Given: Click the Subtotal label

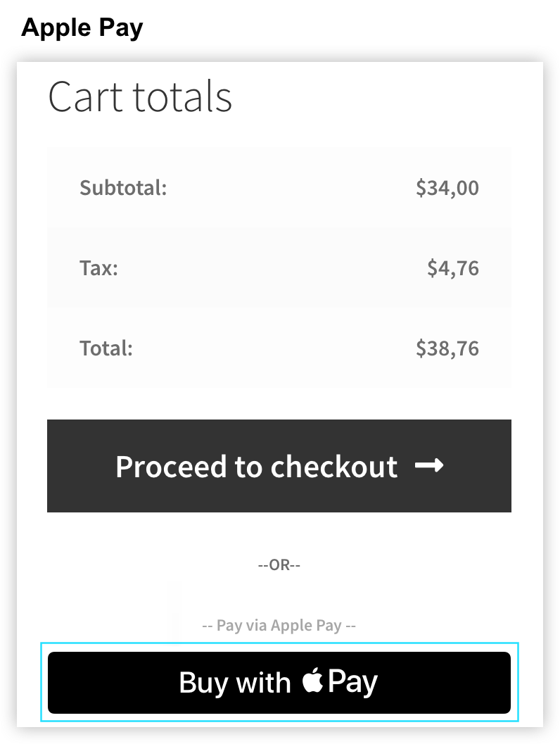Looking at the screenshot, I should tap(123, 188).
